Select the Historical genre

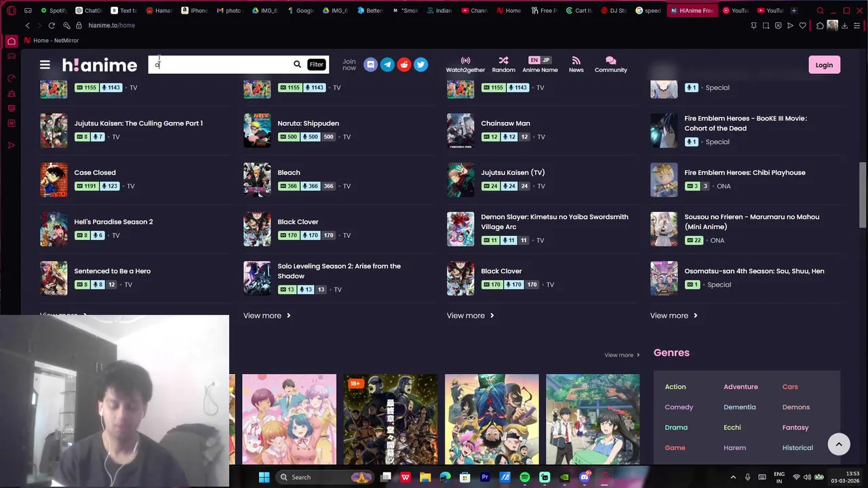coord(797,448)
